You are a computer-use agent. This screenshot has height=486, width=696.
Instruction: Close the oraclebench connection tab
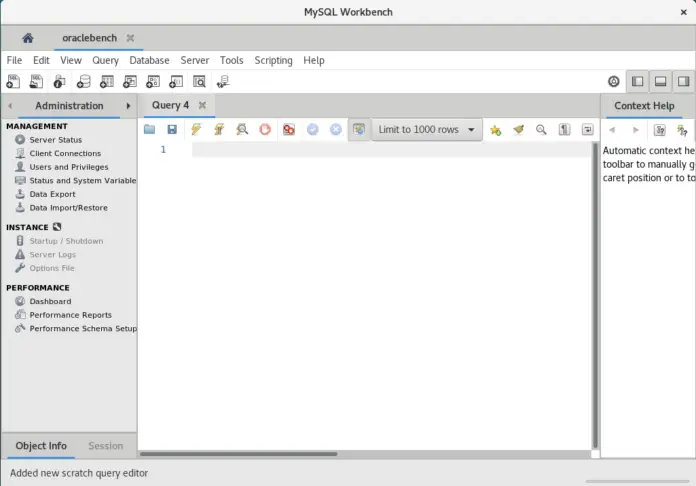coord(130,38)
